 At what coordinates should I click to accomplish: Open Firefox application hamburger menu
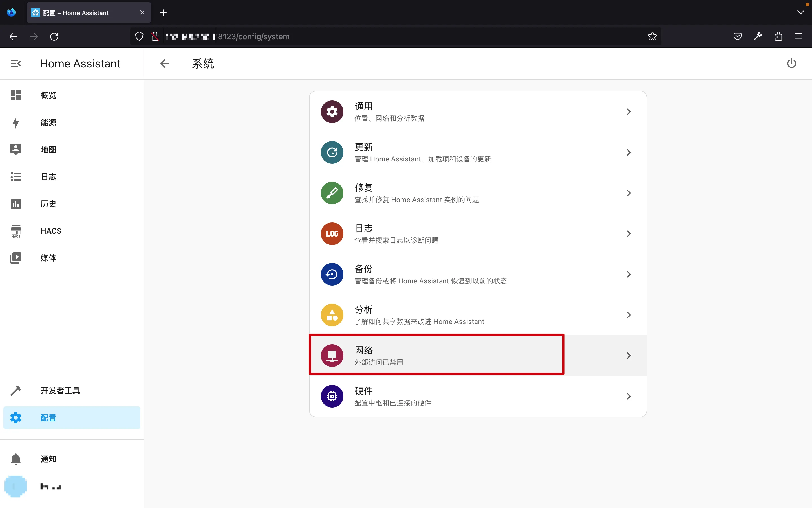[798, 36]
